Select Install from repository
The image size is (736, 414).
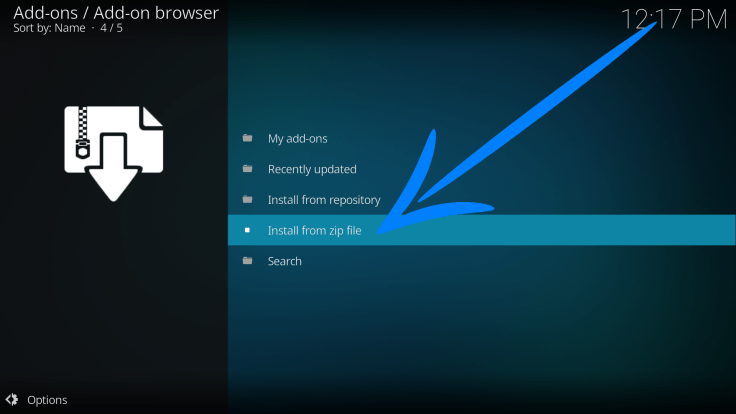click(x=324, y=200)
